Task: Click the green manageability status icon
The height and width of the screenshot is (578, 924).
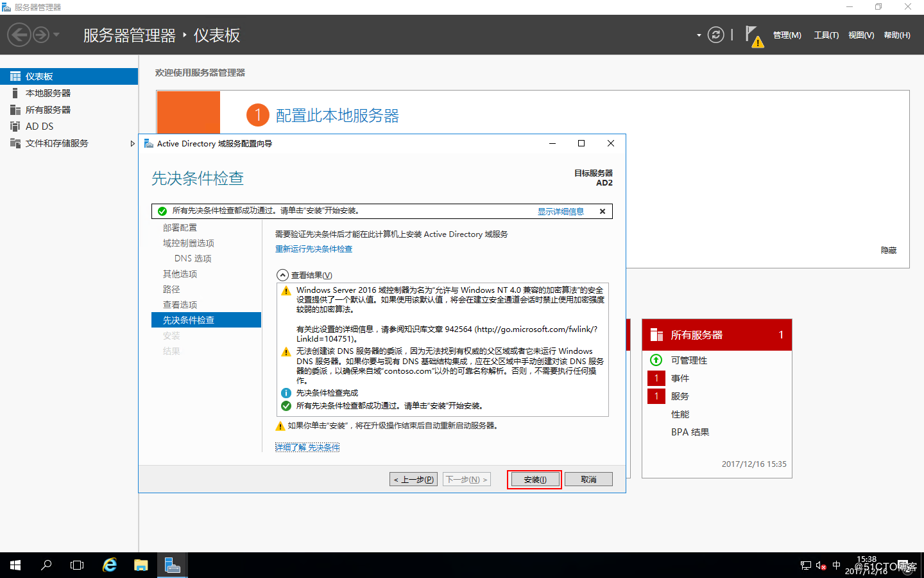Action: click(x=656, y=360)
